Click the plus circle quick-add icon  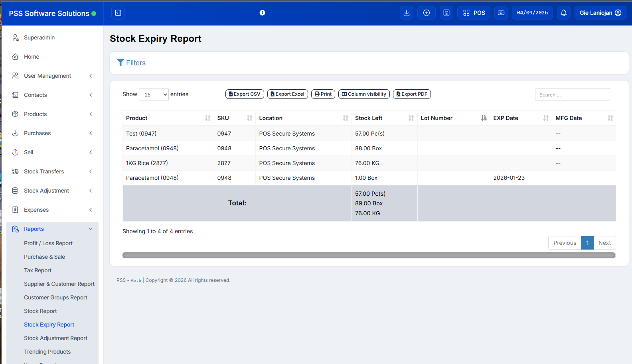click(426, 13)
